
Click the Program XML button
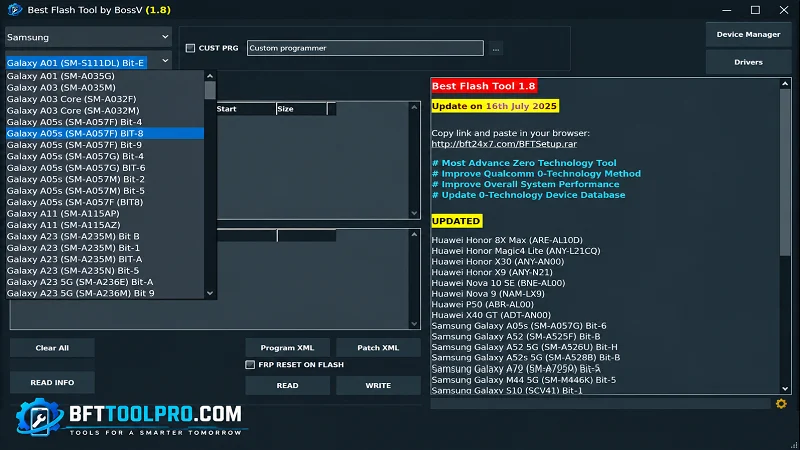pyautogui.click(x=287, y=347)
